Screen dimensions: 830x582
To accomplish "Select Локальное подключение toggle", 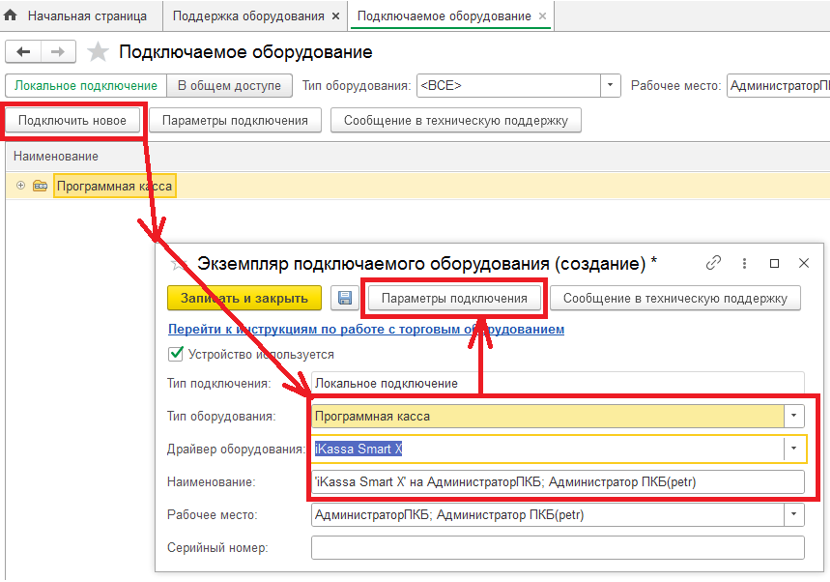I will (86, 86).
